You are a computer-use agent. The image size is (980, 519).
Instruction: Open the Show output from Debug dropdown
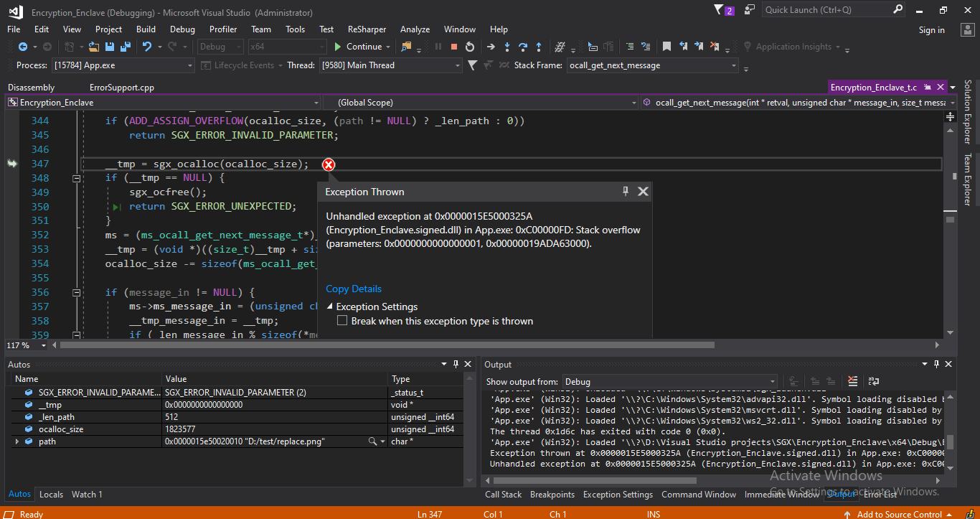tap(771, 381)
